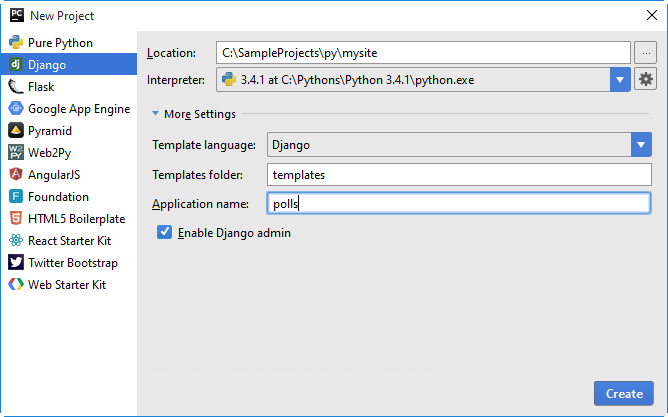Pick the AngularJS project type

click(69, 174)
